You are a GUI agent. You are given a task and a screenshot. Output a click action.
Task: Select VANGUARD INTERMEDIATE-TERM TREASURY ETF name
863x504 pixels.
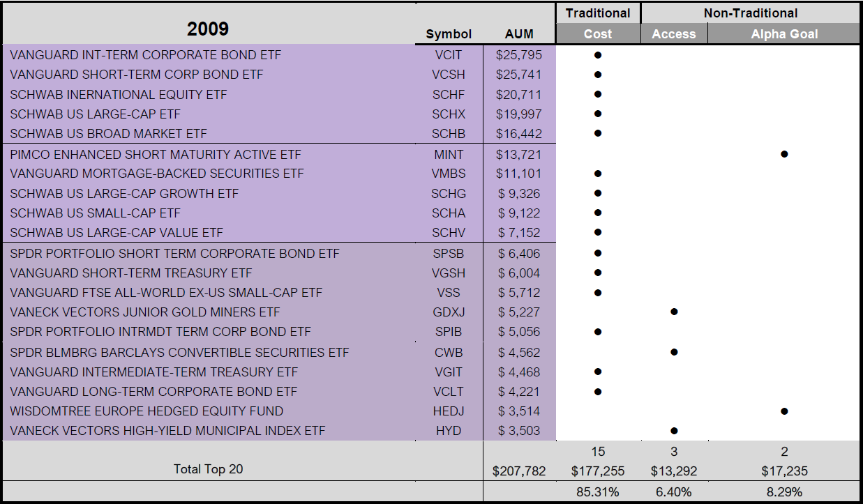tap(153, 372)
